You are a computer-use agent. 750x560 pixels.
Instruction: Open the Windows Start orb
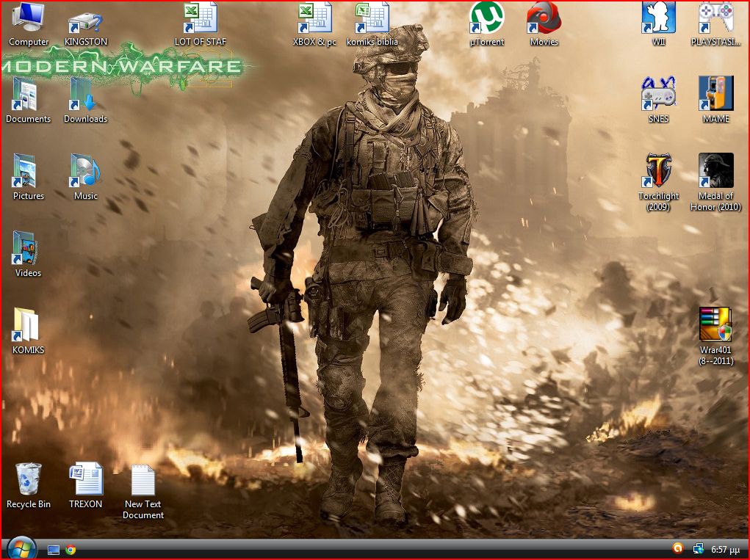(22, 548)
